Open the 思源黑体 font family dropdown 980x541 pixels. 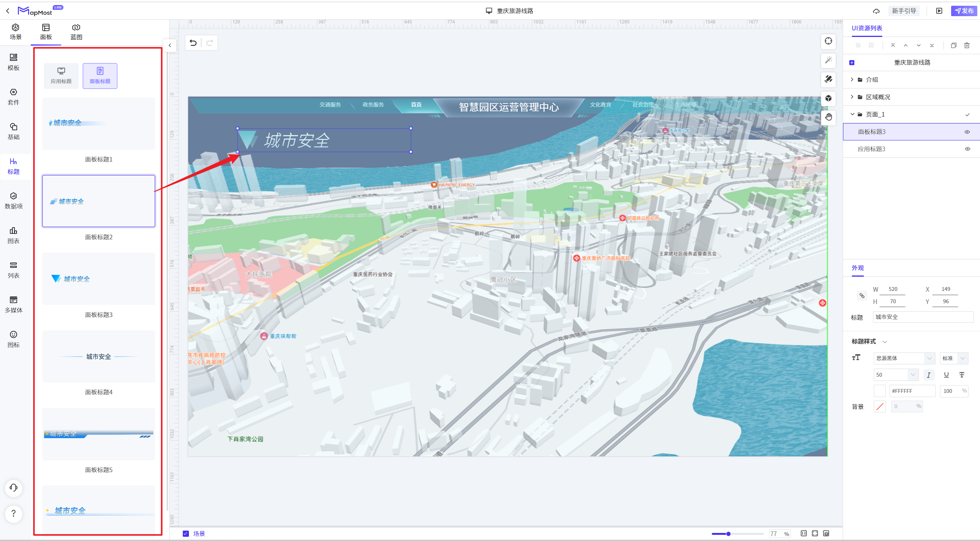click(x=904, y=358)
